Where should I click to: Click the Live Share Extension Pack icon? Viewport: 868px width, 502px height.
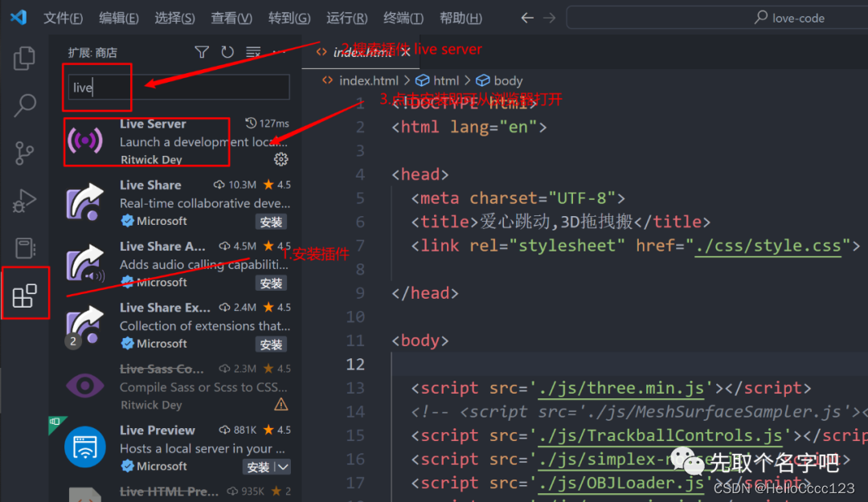tap(84, 324)
